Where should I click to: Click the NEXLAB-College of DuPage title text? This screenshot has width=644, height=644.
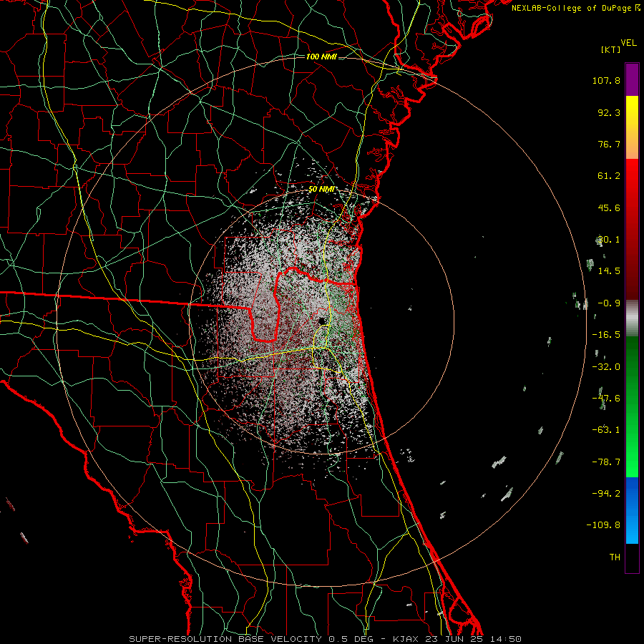pos(572,8)
